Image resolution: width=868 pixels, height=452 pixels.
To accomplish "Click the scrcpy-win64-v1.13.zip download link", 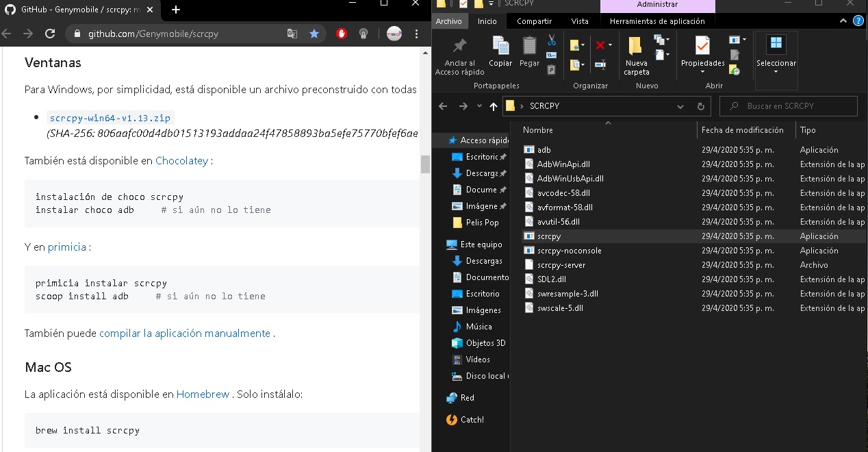I will point(110,118).
